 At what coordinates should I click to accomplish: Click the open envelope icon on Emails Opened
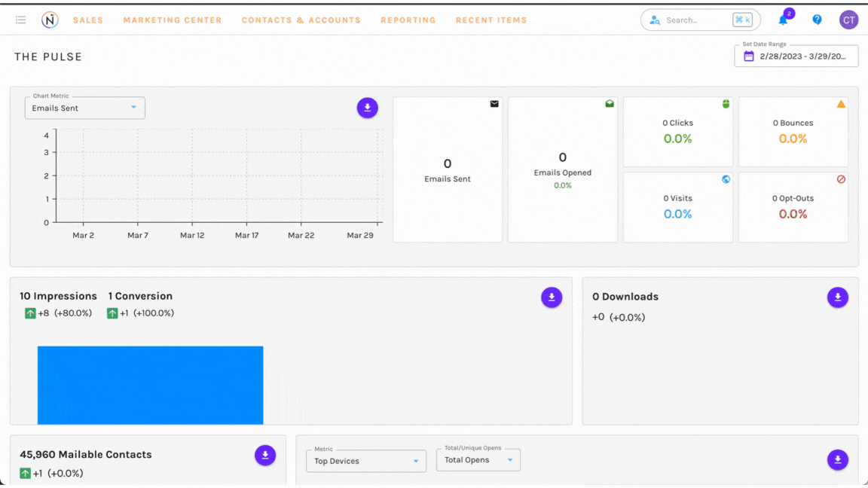pos(610,104)
